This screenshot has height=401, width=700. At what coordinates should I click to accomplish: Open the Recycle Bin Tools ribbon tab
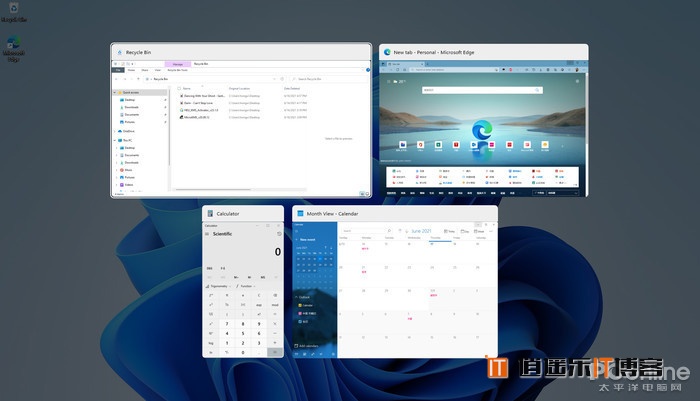[177, 70]
